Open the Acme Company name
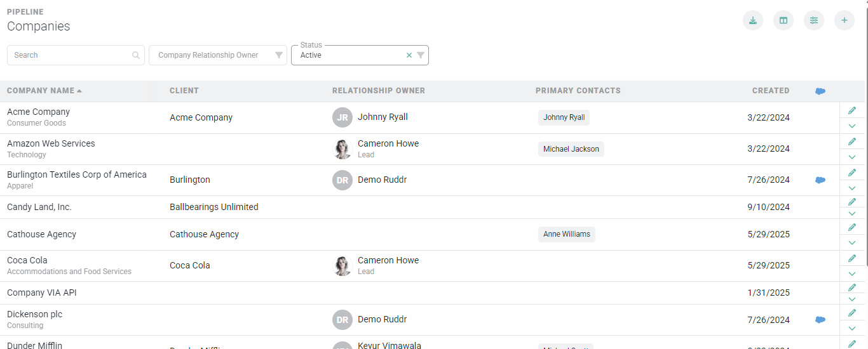 tap(38, 112)
